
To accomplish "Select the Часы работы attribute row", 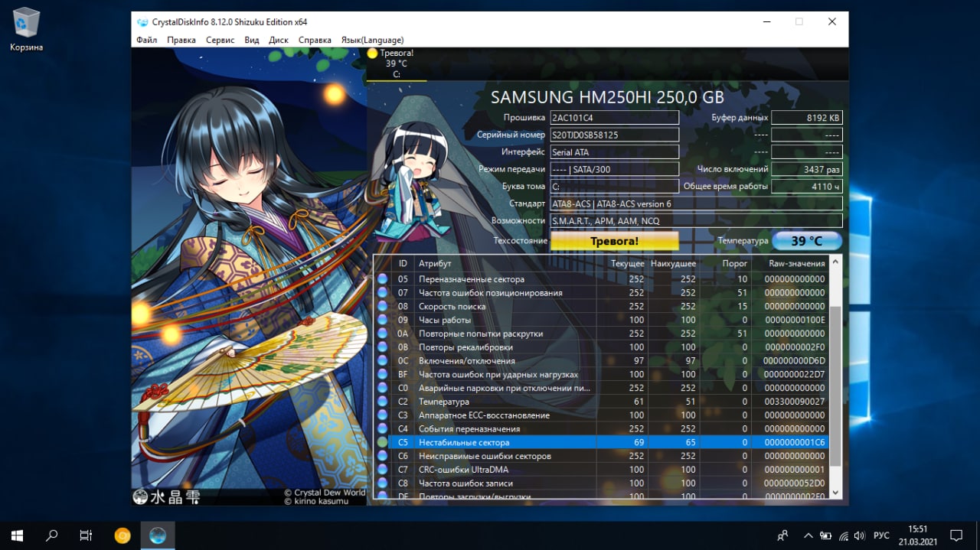I will [601, 320].
